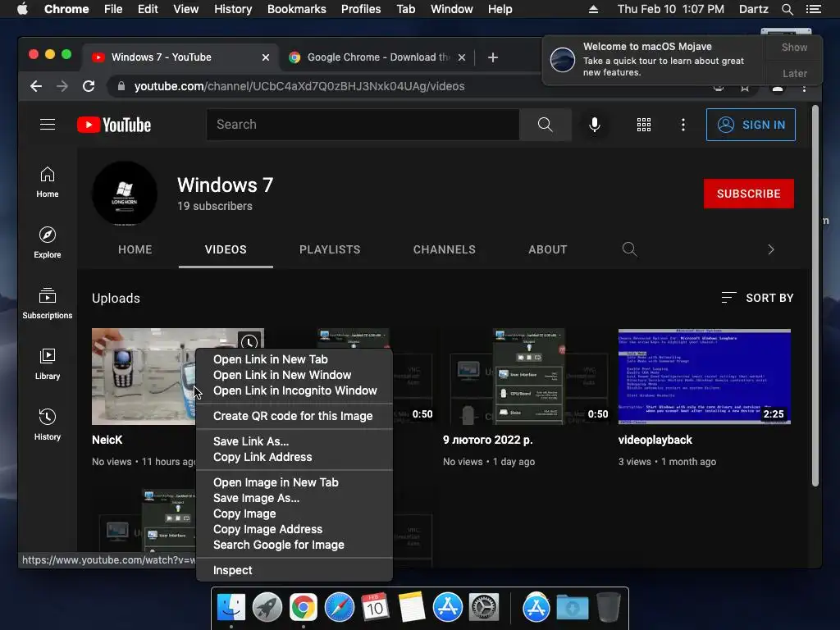Open Subscriptions in the sidebar
Viewport: 840px width, 630px height.
click(x=48, y=304)
